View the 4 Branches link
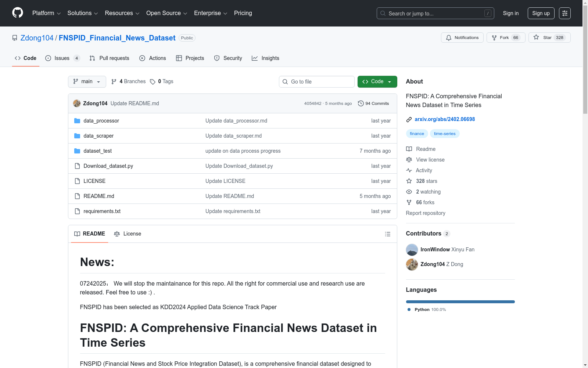 (129, 82)
